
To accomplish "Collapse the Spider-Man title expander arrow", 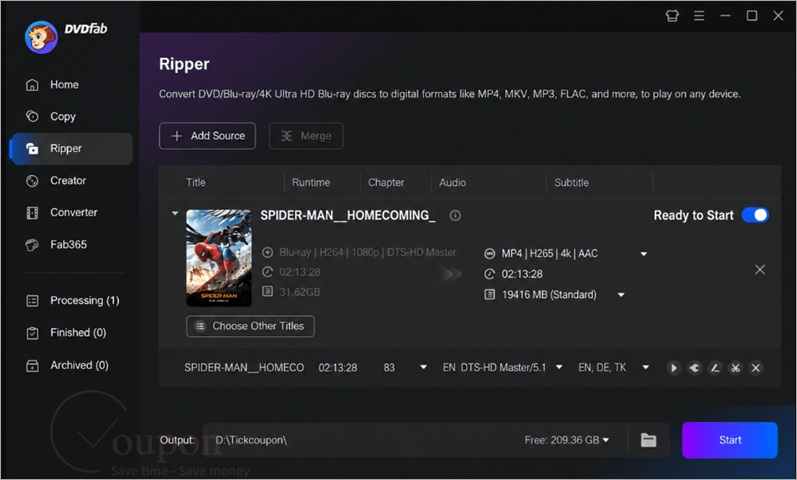I will tap(175, 213).
